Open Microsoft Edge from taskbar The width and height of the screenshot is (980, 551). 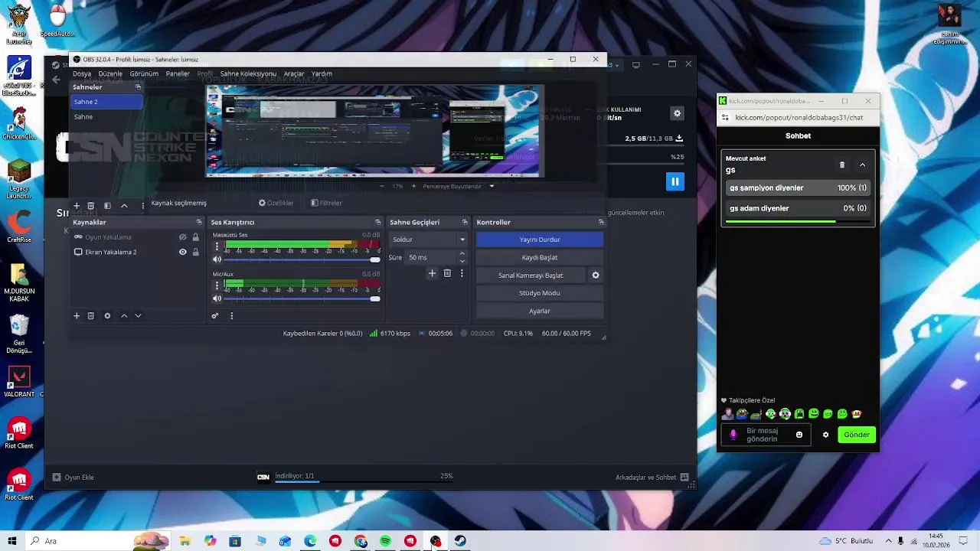[310, 541]
